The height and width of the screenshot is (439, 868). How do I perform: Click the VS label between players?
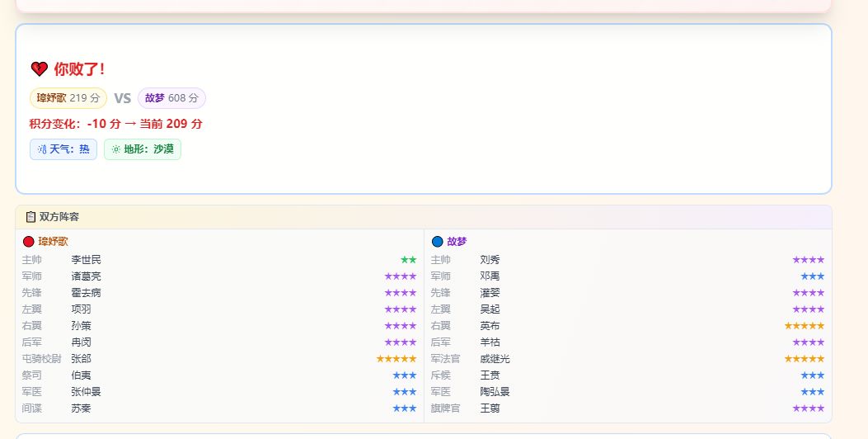122,99
